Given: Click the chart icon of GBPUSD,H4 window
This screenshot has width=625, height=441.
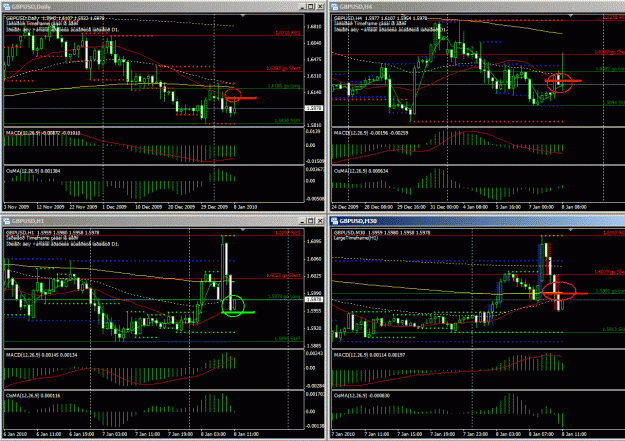Looking at the screenshot, I should point(334,6).
